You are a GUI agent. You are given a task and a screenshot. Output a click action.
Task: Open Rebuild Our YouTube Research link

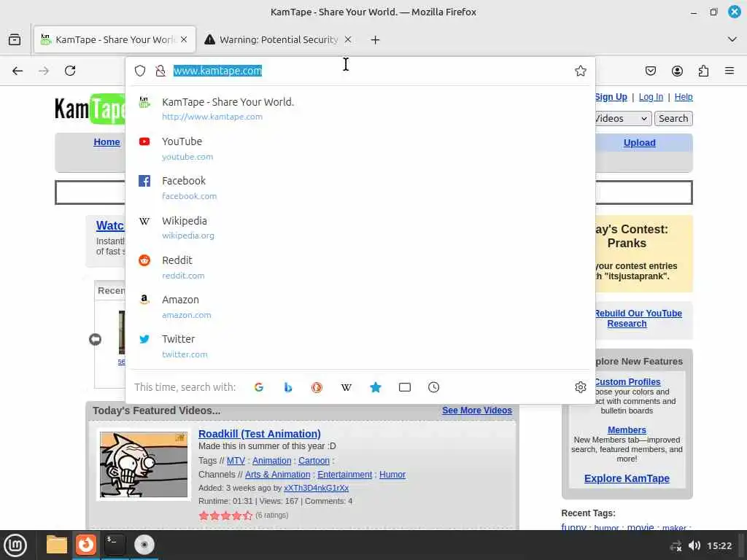(x=638, y=319)
